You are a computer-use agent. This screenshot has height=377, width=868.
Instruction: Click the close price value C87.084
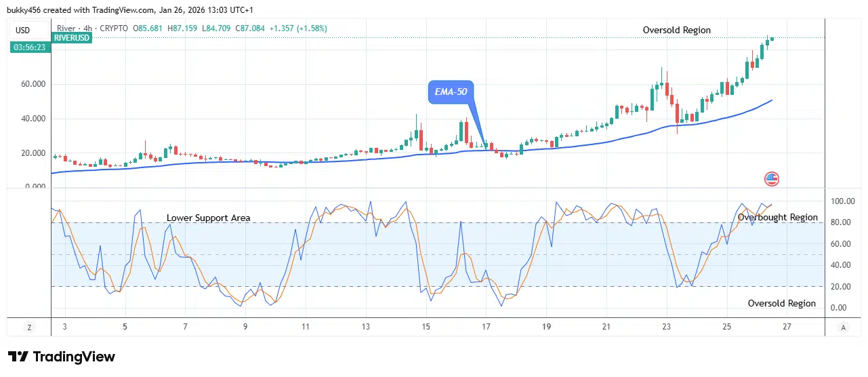click(247, 28)
